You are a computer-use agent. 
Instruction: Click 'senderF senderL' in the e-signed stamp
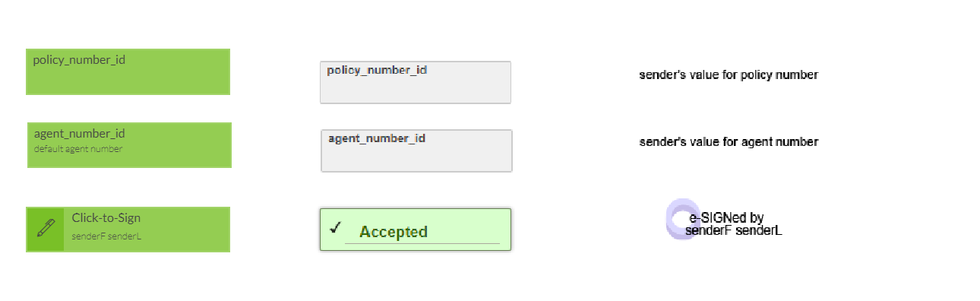point(733,230)
